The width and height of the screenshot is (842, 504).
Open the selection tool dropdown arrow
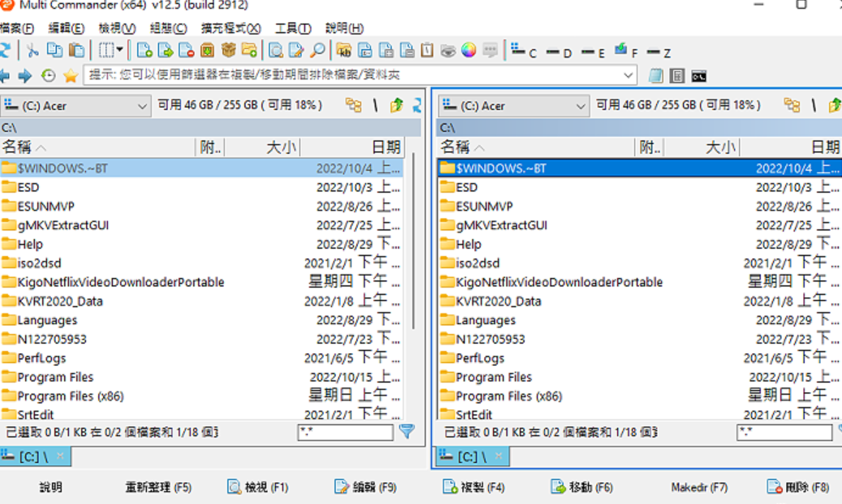click(119, 50)
